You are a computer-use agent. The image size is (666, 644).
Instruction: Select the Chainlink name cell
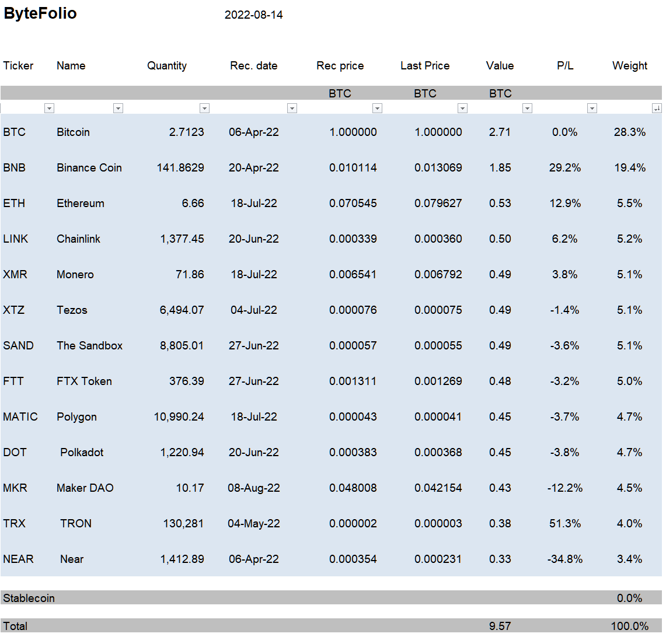click(x=79, y=239)
